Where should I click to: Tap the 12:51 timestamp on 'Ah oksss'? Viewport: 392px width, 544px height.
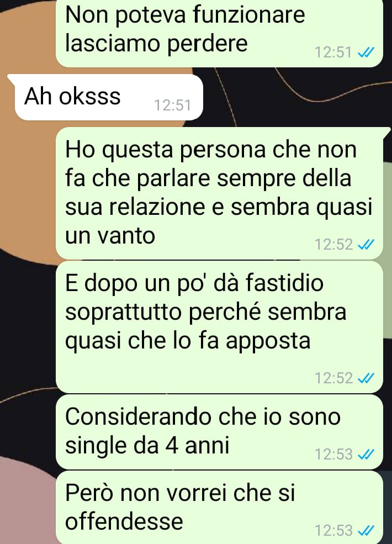[172, 105]
